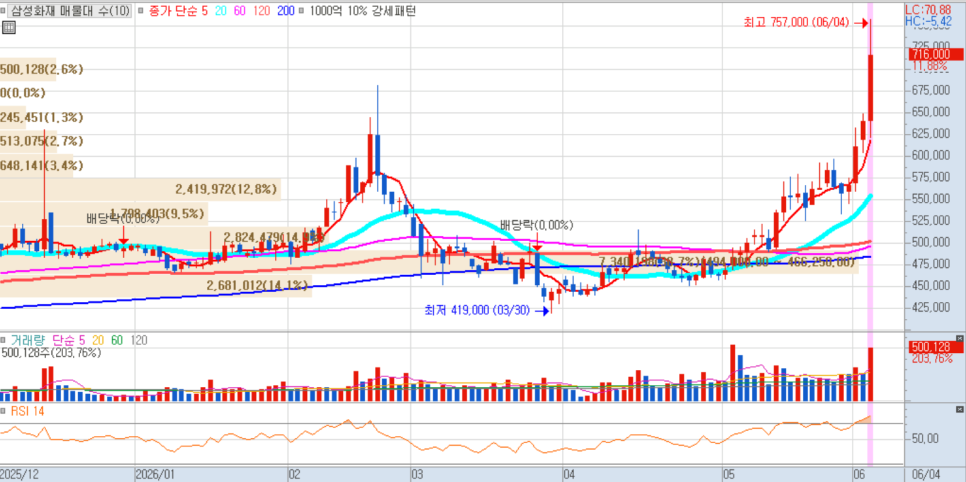Click price moving average period 20 in cyan

(219, 10)
